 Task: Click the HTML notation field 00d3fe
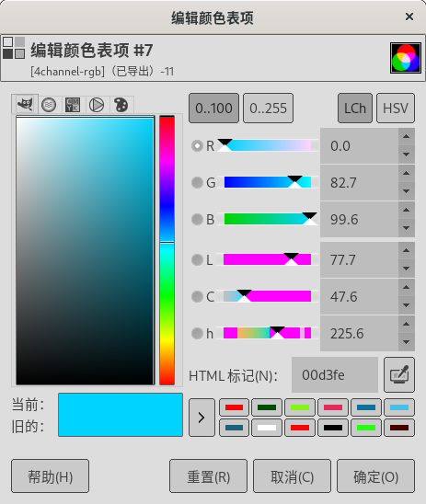[335, 375]
